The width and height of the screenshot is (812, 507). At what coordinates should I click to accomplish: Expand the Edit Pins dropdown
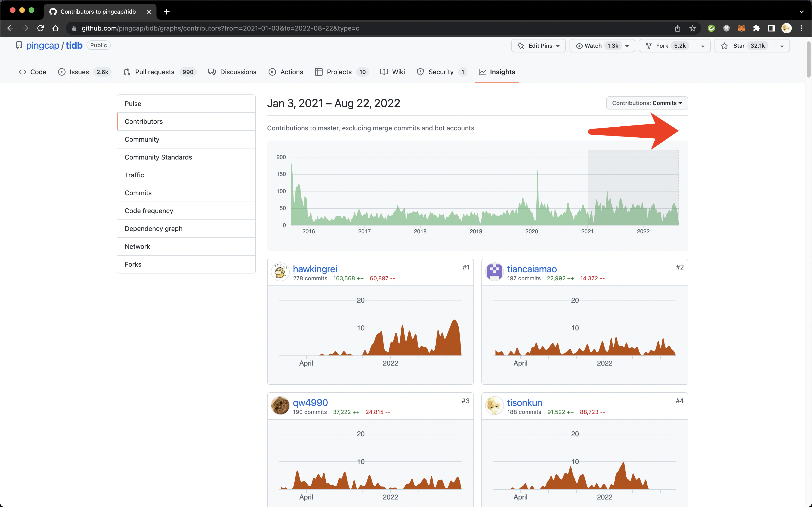point(538,46)
